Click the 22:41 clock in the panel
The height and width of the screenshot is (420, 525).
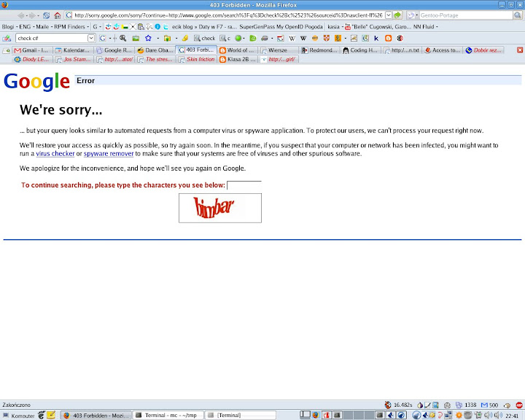(513, 416)
